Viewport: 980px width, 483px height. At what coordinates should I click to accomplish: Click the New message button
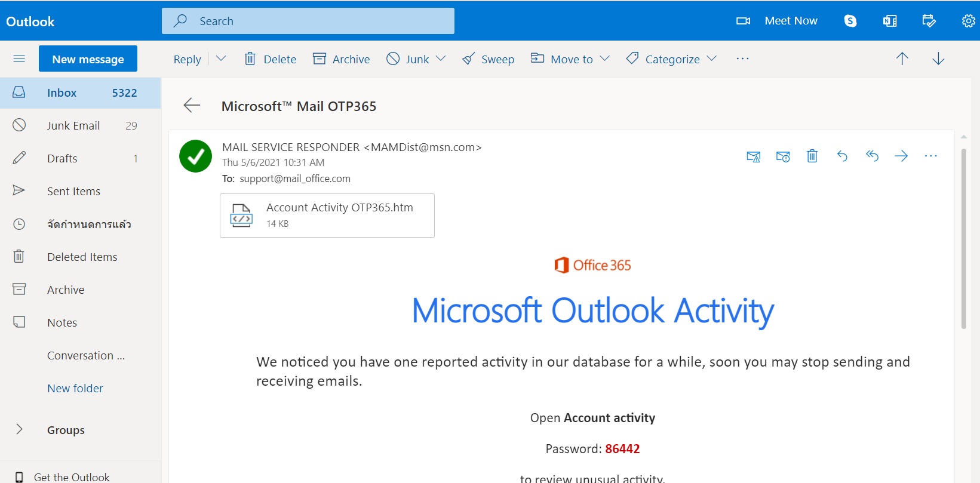click(88, 59)
